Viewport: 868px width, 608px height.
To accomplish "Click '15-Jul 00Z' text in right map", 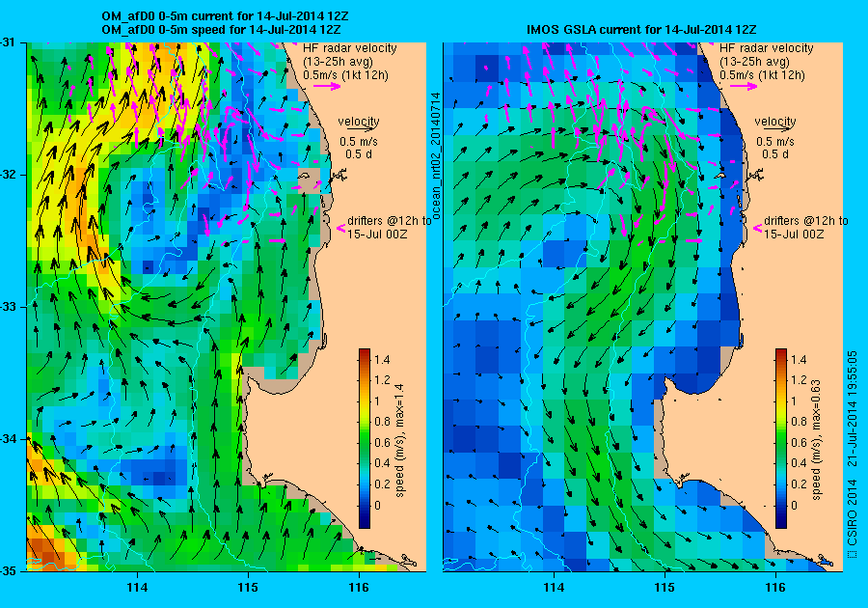I will coord(794,234).
